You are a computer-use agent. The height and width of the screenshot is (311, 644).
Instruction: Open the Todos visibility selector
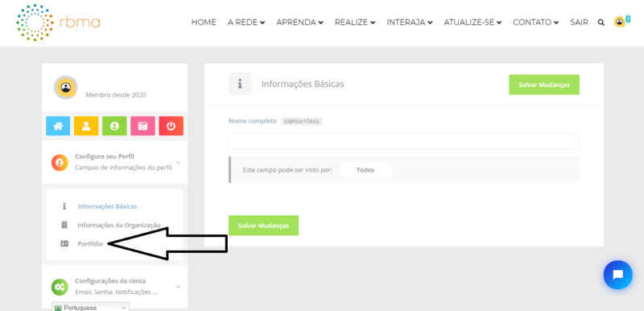[x=365, y=170]
